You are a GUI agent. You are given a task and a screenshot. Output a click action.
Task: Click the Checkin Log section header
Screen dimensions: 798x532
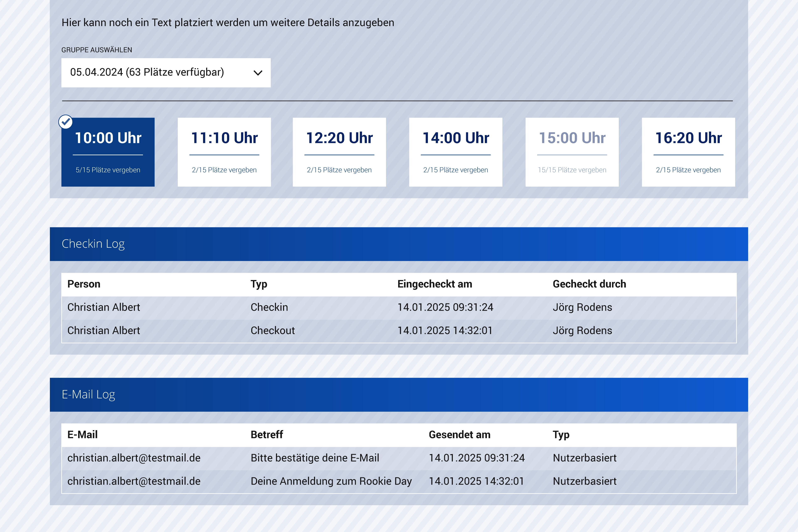93,244
